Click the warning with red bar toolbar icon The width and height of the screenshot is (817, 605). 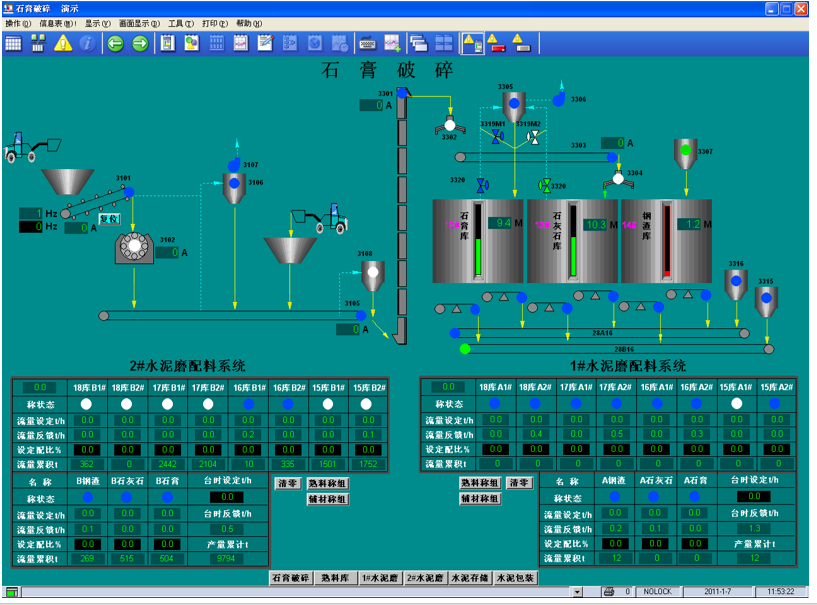pos(497,44)
